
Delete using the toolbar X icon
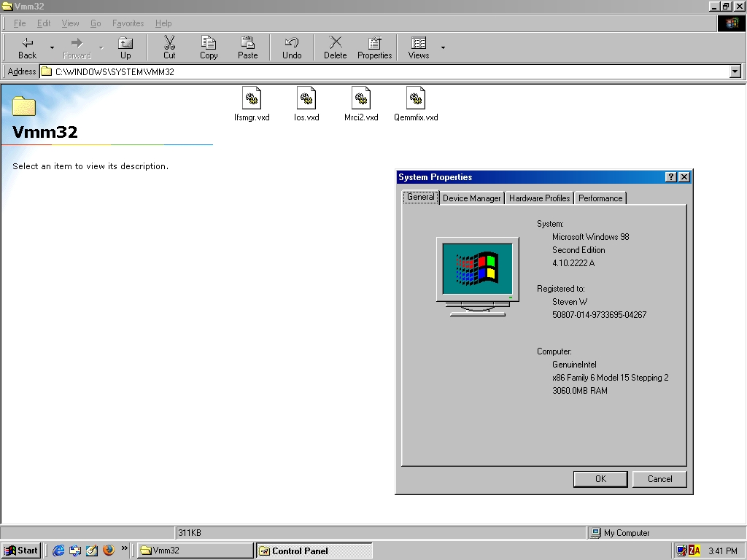click(336, 47)
